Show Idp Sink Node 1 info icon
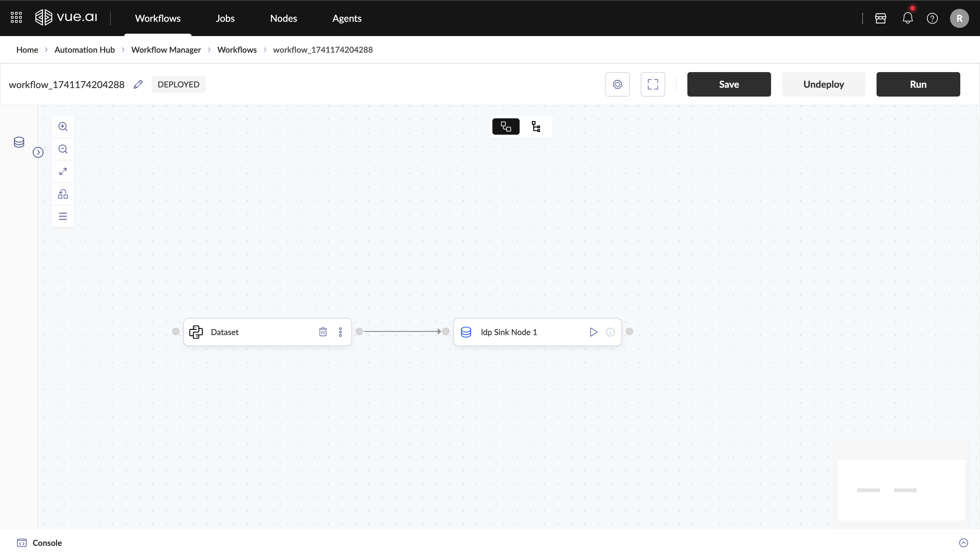 (x=610, y=332)
